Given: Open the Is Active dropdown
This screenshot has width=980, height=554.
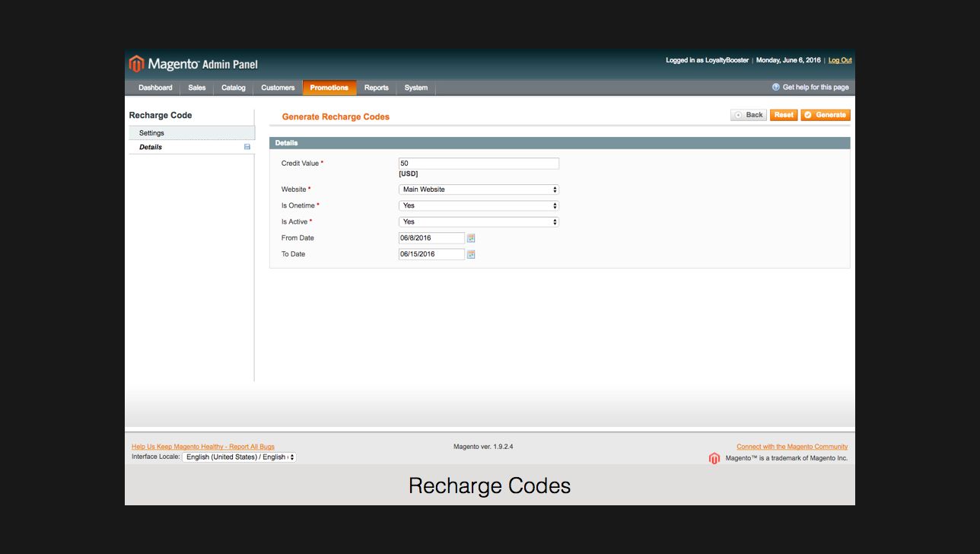Looking at the screenshot, I should (479, 222).
